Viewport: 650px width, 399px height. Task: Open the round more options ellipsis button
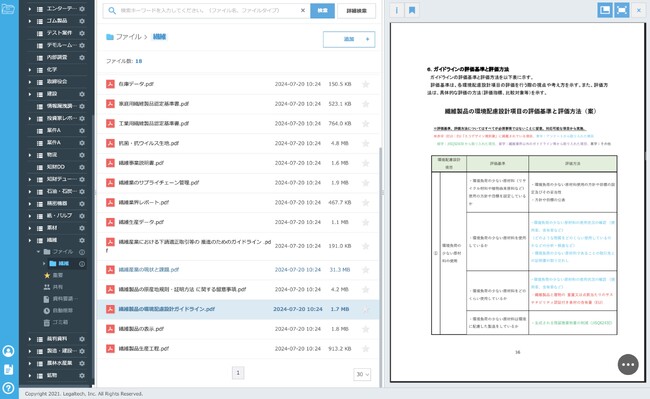[628, 365]
